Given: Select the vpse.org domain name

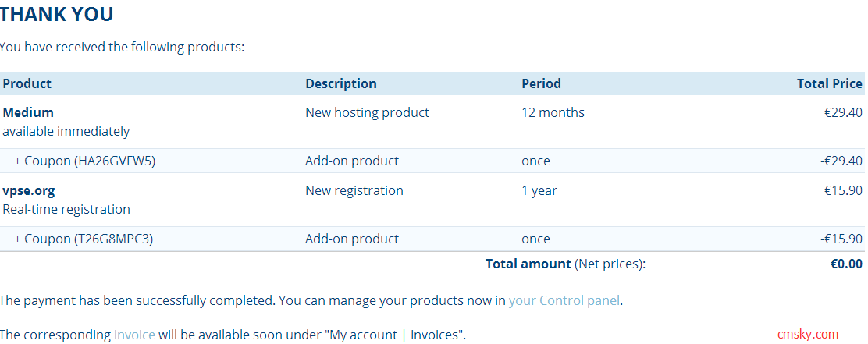Looking at the screenshot, I should click(x=29, y=190).
